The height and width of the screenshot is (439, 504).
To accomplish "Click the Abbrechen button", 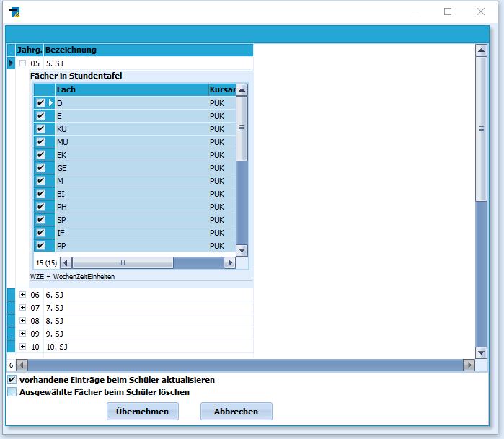I will pos(236,412).
